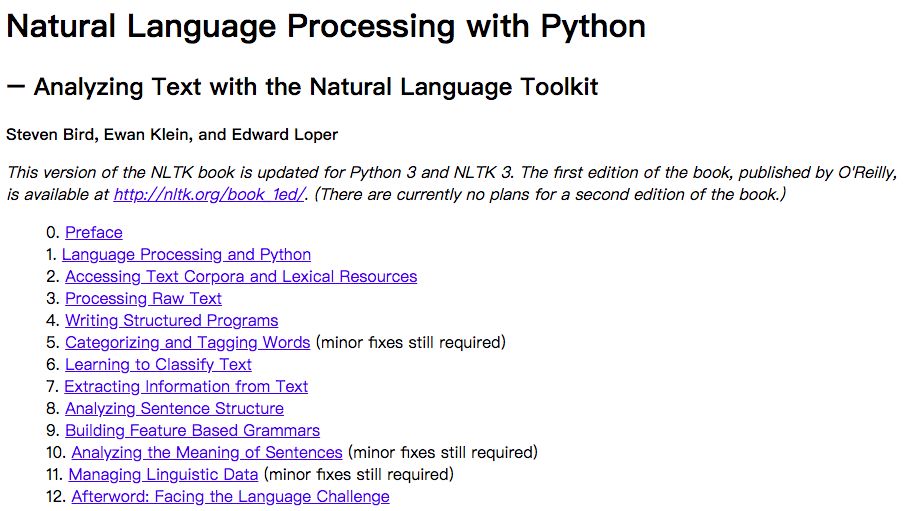Visit Analyzing the Meaning of Sentences link
The image size is (907, 511).
click(x=207, y=453)
